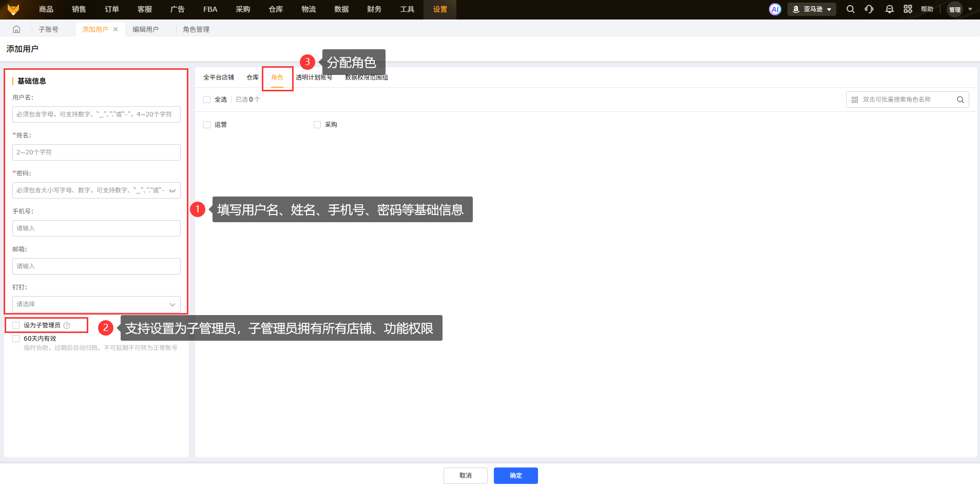Open customer support headset icon
980x488 pixels.
[869, 9]
